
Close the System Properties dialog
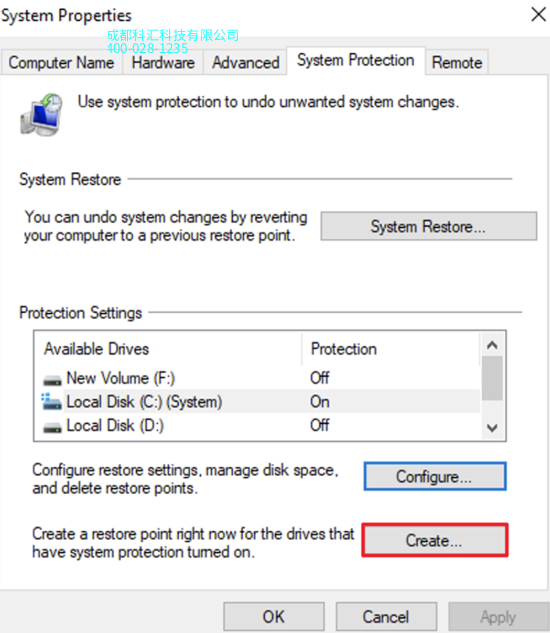point(538,15)
